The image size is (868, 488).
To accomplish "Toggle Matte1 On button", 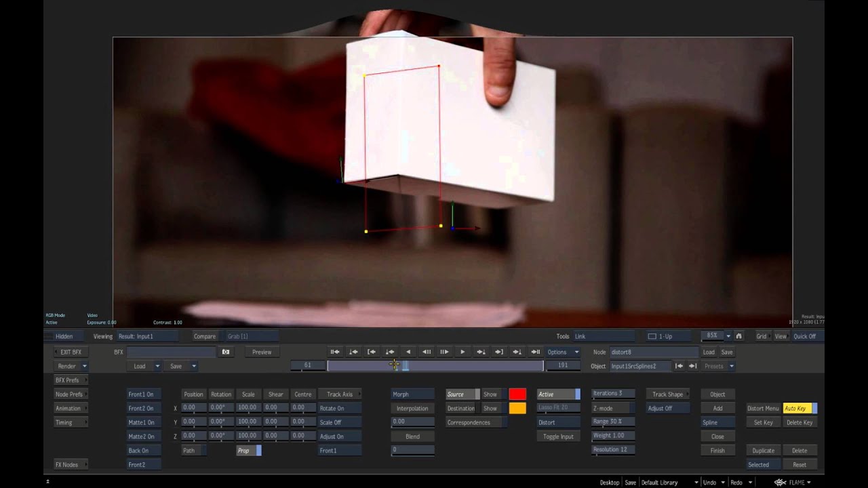I will [144, 422].
